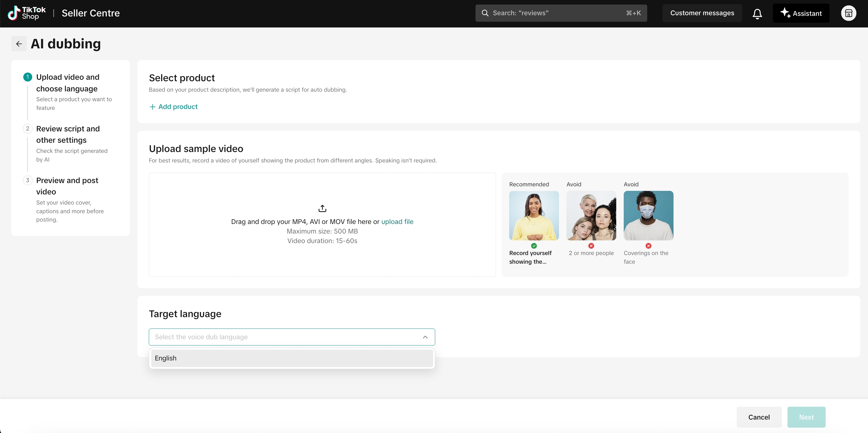Click the "Maximum size: 500 MB" text
Image resolution: width=868 pixels, height=433 pixels.
tap(322, 231)
